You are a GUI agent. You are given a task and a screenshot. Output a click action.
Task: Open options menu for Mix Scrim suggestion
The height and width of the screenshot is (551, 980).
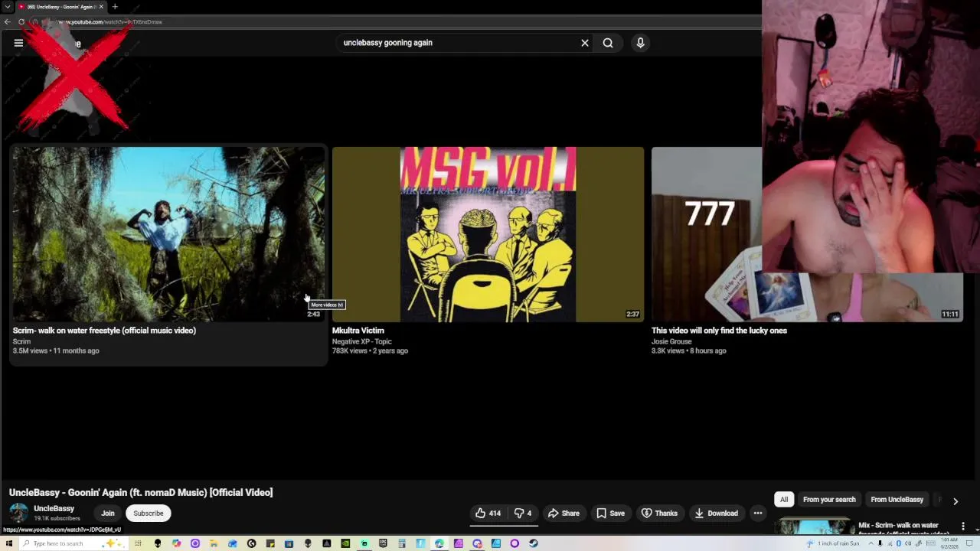tap(963, 527)
